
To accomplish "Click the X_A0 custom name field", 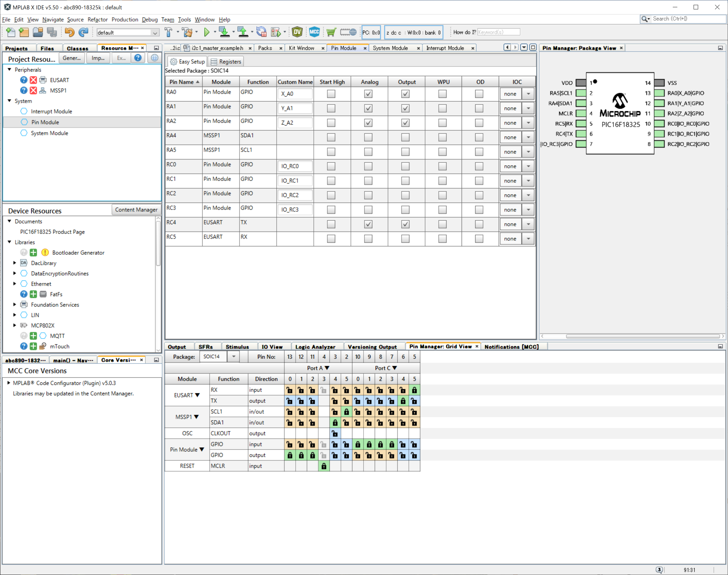I will click(295, 94).
